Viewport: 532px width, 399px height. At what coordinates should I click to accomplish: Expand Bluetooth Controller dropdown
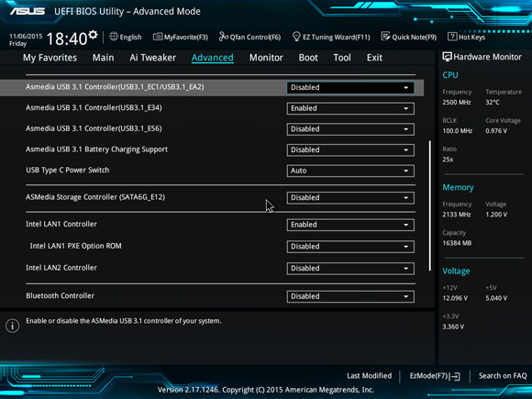(x=350, y=296)
